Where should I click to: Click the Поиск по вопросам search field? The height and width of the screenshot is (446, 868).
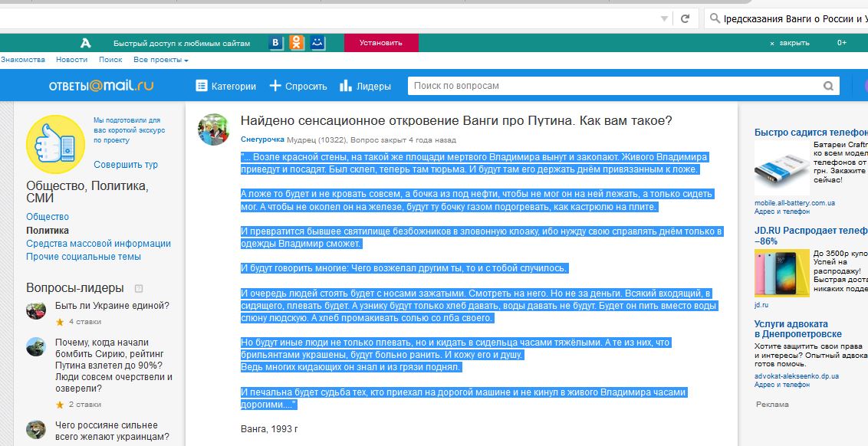(613, 86)
